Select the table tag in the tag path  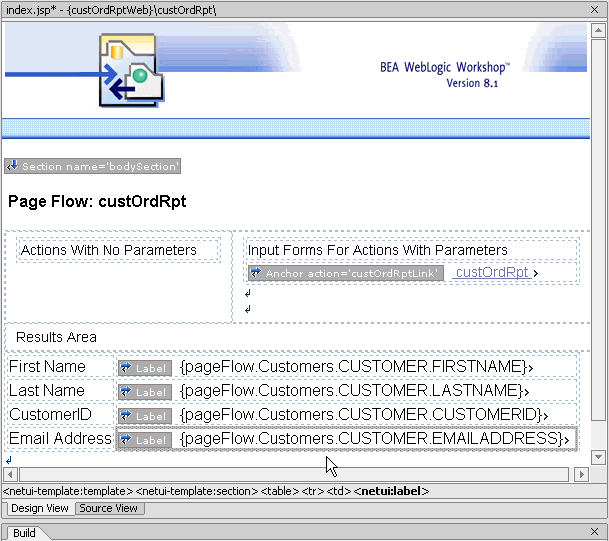[x=280, y=491]
